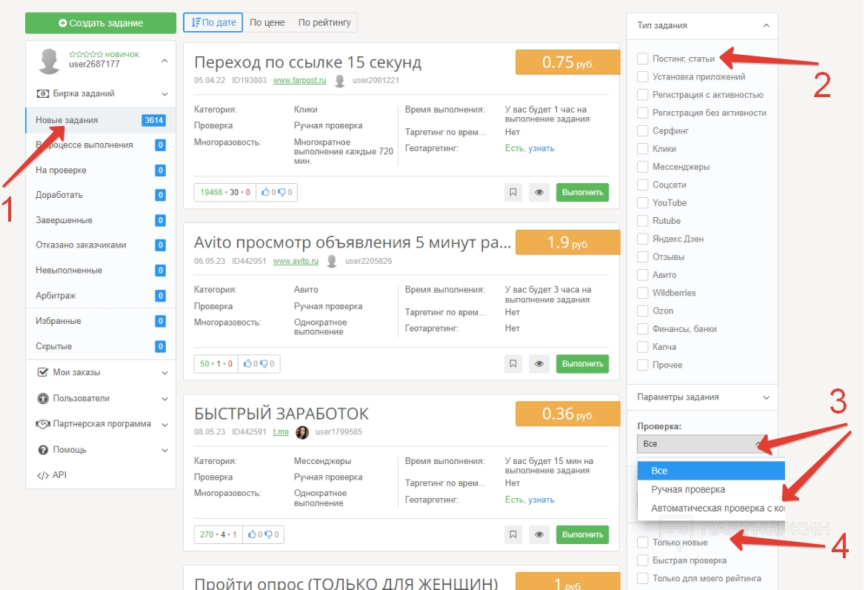Hide the Переход по ссылке task via eye icon
Image resolution: width=868 pixels, height=590 pixels.
[x=538, y=192]
